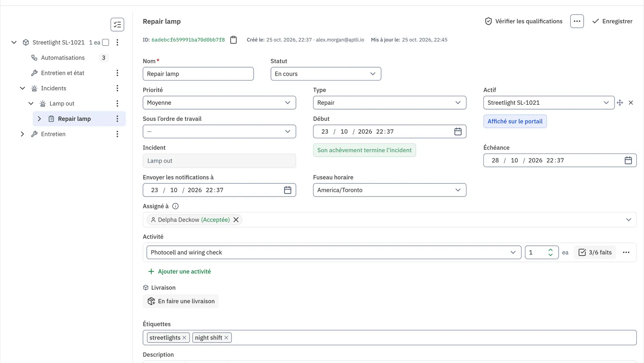This screenshot has height=363, width=644.
Task: Click Ajouter une activité
Action: coord(180,272)
